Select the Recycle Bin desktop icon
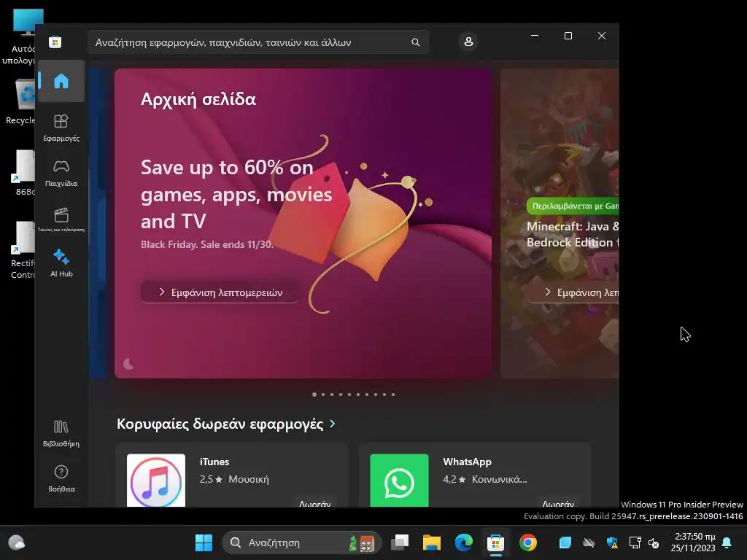 (x=20, y=102)
